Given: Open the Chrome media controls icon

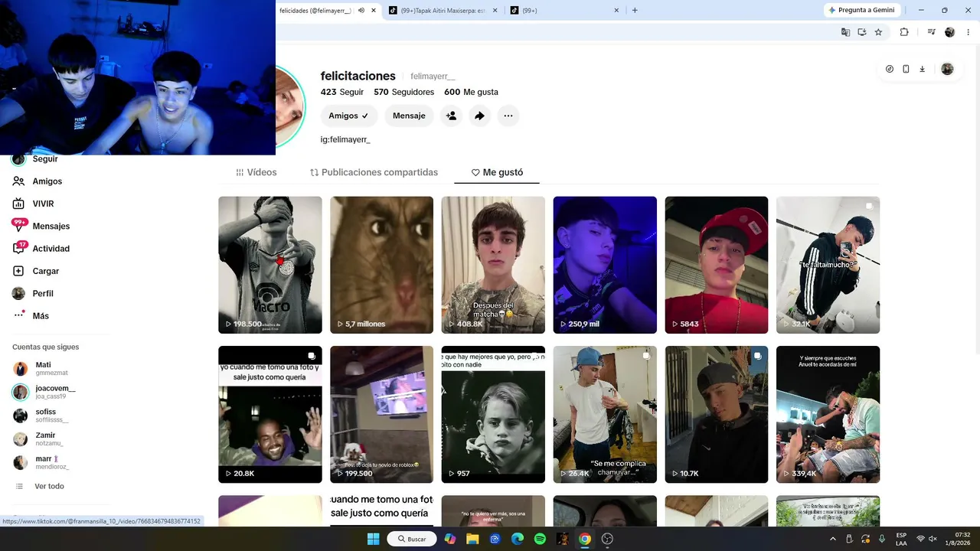Looking at the screenshot, I should click(x=931, y=32).
